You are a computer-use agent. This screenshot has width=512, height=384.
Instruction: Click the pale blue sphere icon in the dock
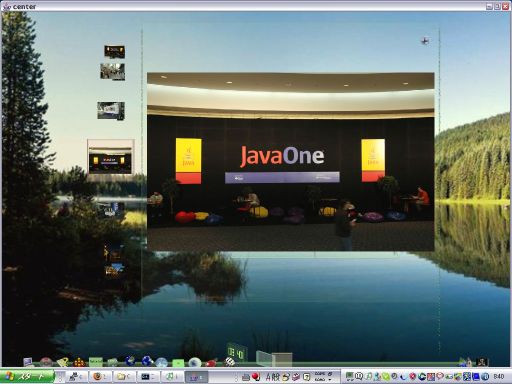tap(161, 362)
